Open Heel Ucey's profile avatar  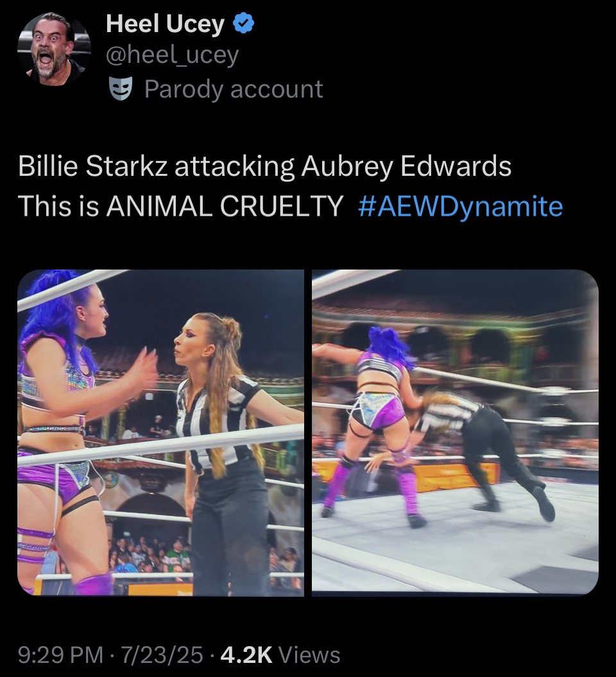[x=54, y=49]
